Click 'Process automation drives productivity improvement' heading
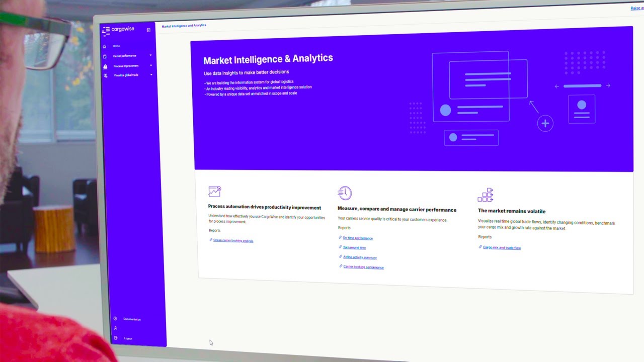 [x=265, y=207]
